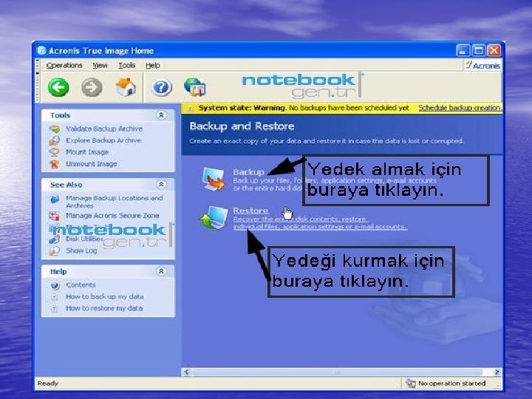This screenshot has height=399, width=532.
Task: Open the Help menu
Action: pos(153,65)
